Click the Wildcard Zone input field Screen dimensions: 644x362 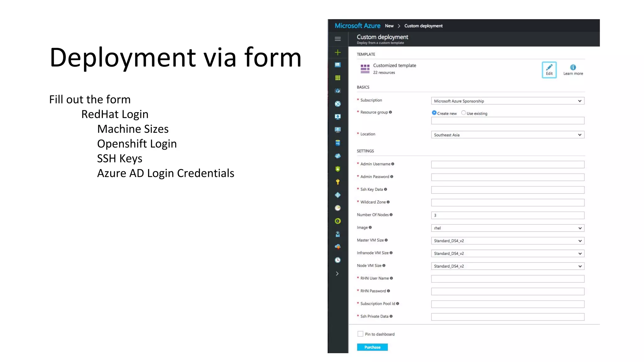pos(508,203)
